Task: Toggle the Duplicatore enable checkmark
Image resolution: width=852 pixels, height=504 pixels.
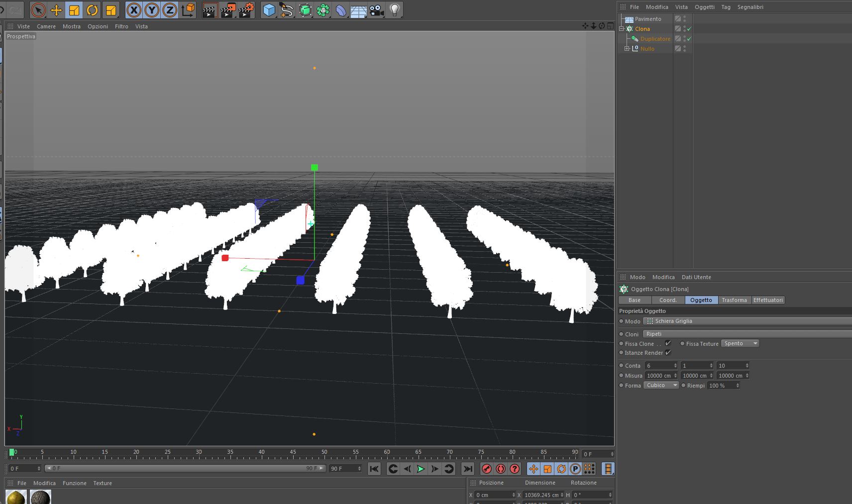Action: click(x=689, y=39)
